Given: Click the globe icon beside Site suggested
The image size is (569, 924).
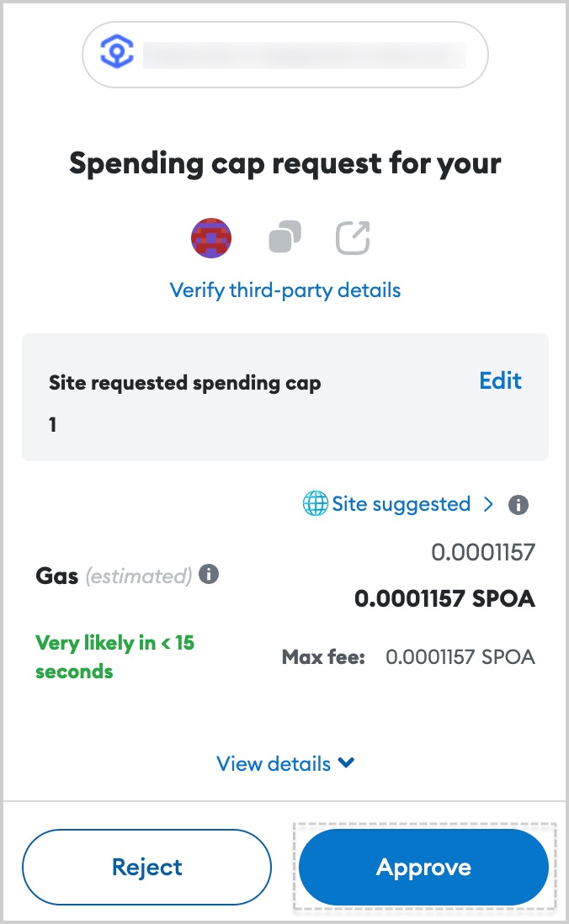Looking at the screenshot, I should (316, 503).
